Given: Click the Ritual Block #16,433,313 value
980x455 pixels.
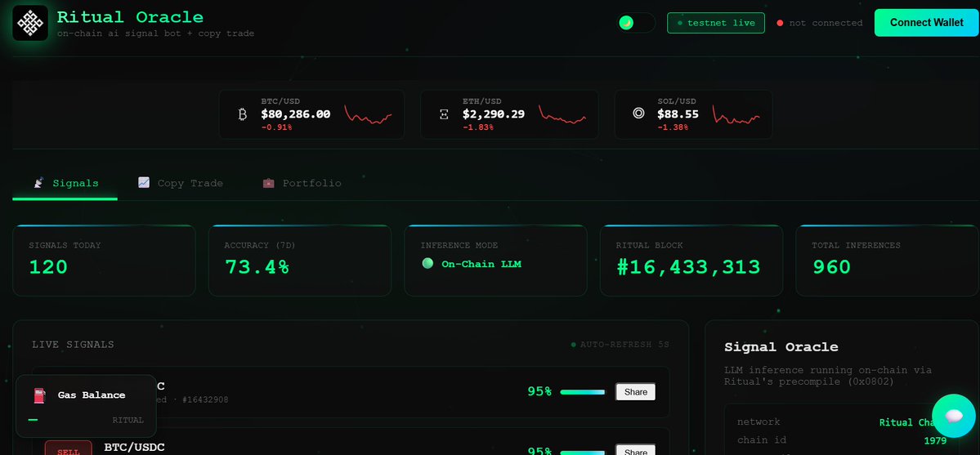Looking at the screenshot, I should pos(688,267).
